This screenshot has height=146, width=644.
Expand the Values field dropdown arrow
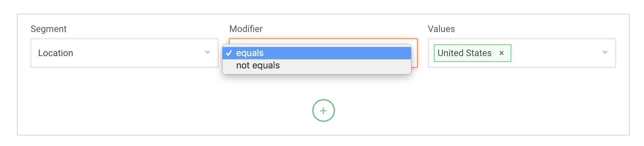[x=605, y=53]
